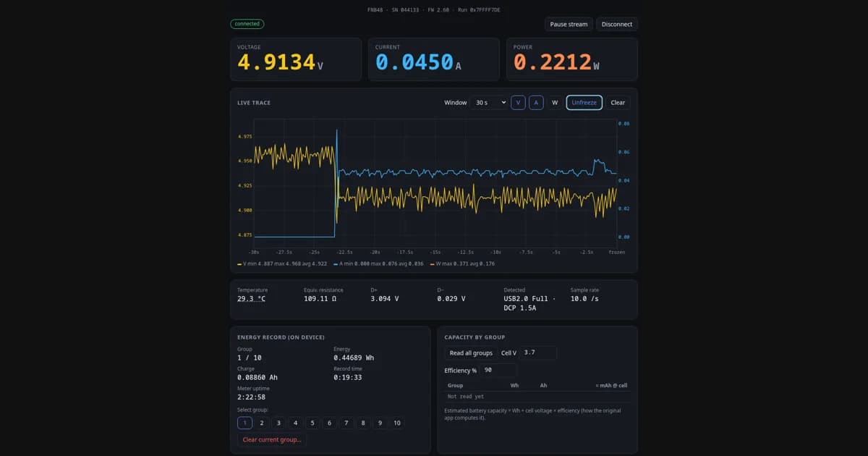Click Clear current group… button
The width and height of the screenshot is (868, 456).
point(273,439)
